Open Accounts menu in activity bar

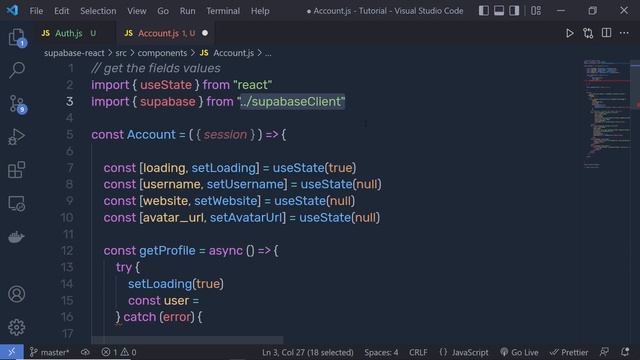[x=16, y=294]
